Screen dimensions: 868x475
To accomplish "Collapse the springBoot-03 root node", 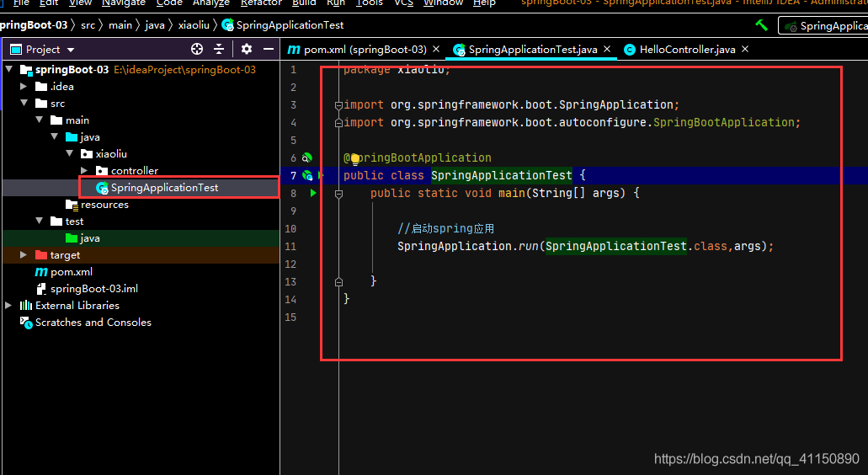I will click(9, 69).
